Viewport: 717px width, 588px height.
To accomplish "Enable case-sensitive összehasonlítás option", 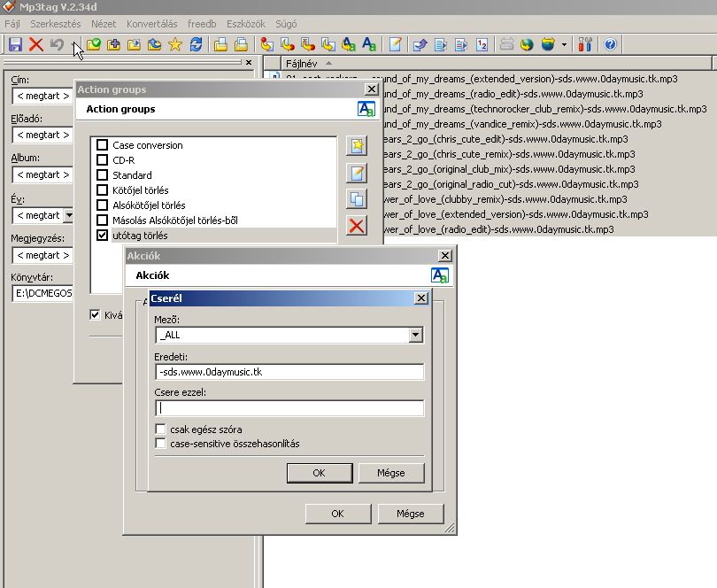I will [x=161, y=443].
